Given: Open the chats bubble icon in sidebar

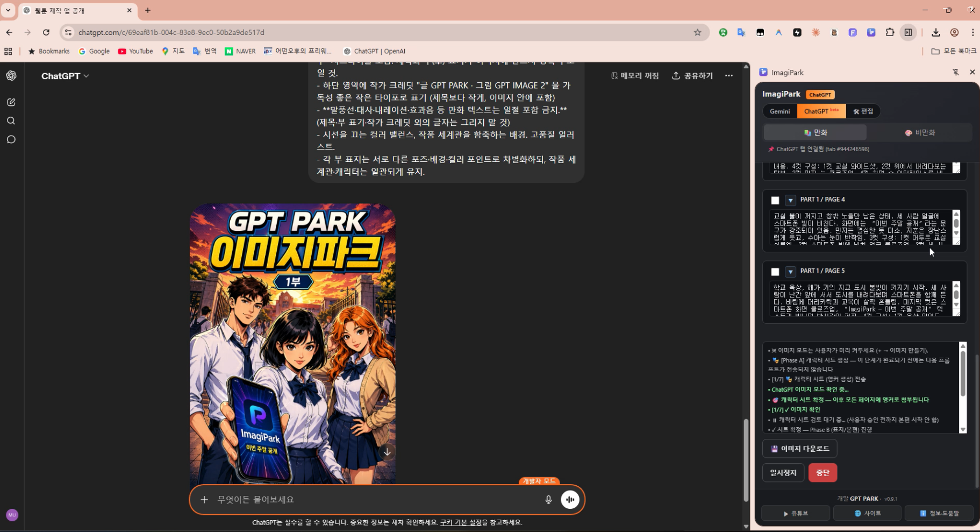Looking at the screenshot, I should tap(11, 140).
